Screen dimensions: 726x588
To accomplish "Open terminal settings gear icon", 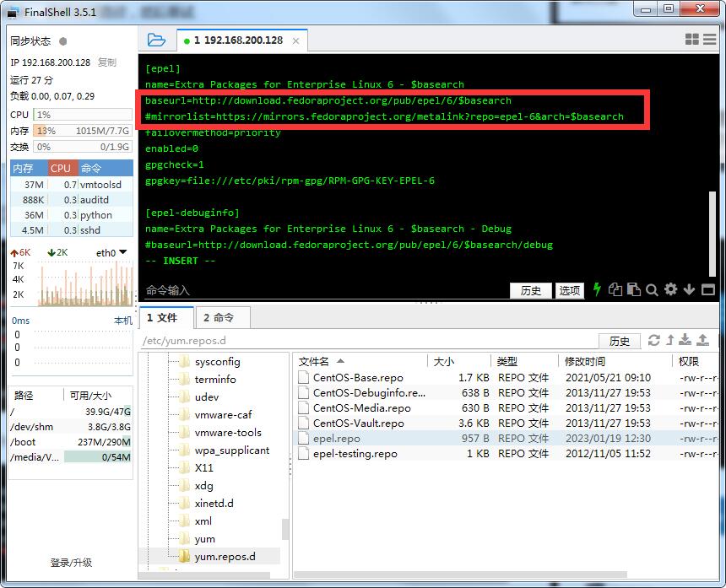I will (x=670, y=289).
